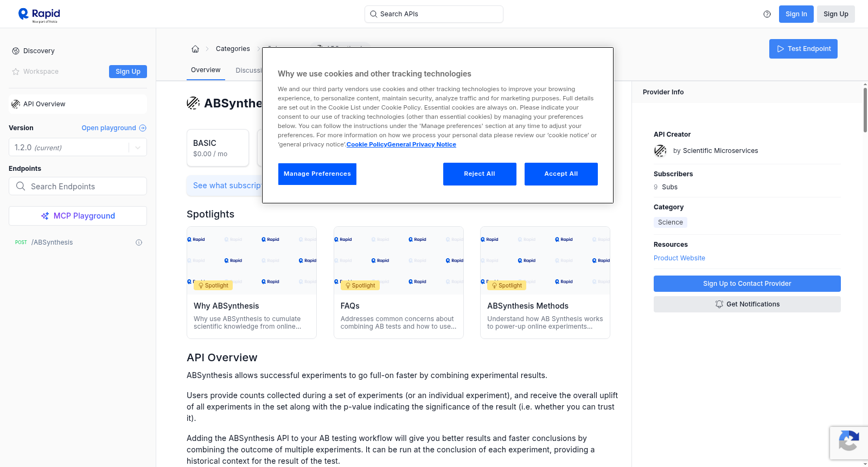This screenshot has height=467, width=868.
Task: Click the play icon in Test Endpoint
Action: [x=781, y=49]
